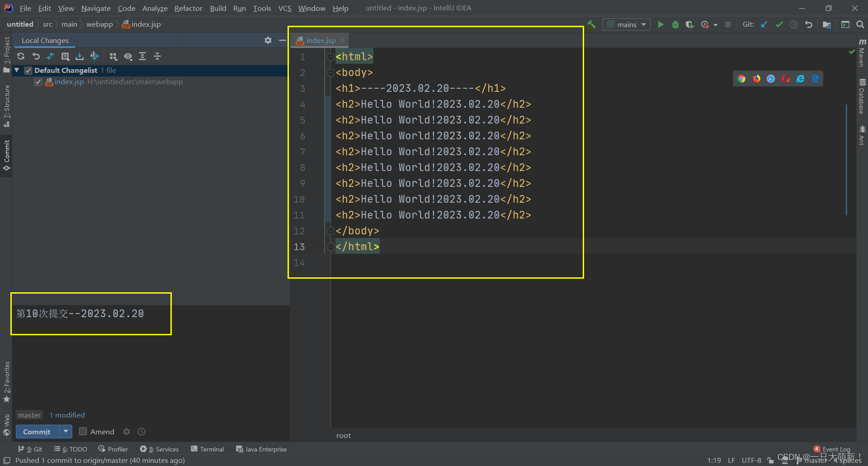Open the Project Structure icon
The width and height of the screenshot is (868, 466).
827,24
